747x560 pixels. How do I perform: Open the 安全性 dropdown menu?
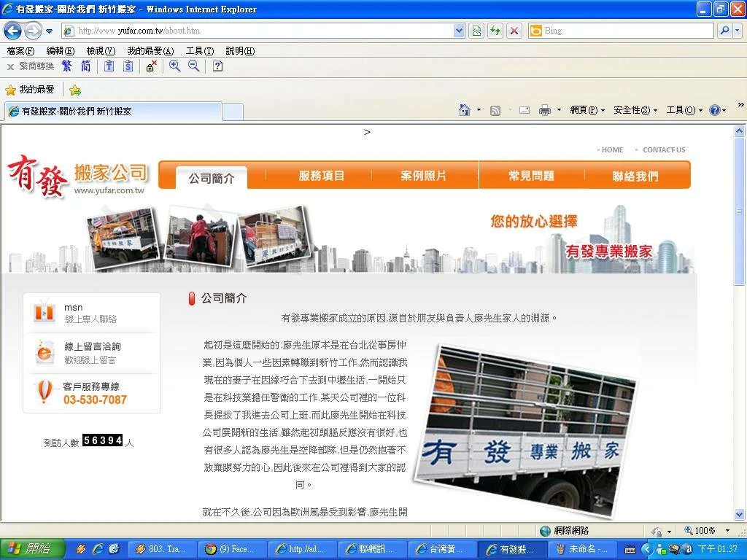tap(635, 110)
